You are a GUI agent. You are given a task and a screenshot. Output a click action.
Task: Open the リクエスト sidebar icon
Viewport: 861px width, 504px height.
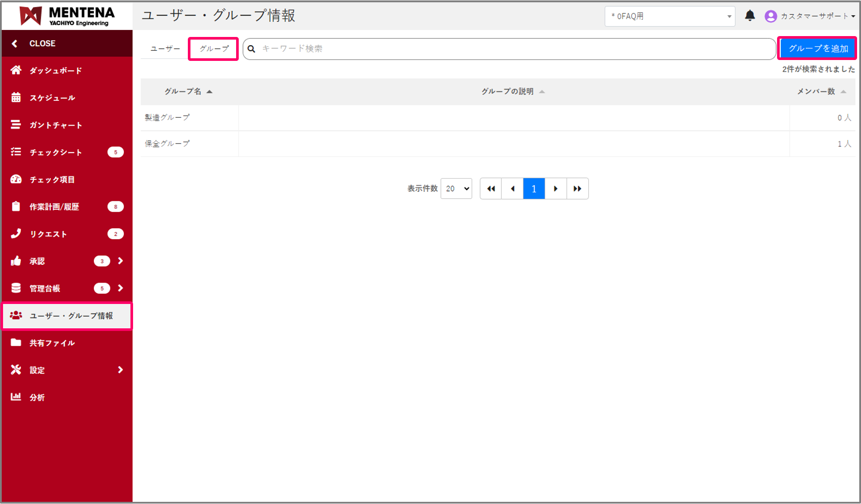click(x=16, y=234)
